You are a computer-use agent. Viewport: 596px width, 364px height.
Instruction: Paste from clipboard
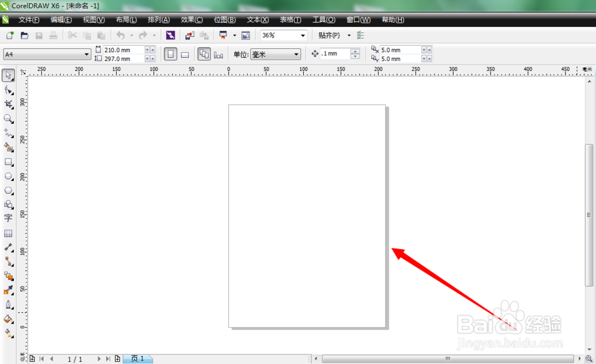pyautogui.click(x=101, y=35)
